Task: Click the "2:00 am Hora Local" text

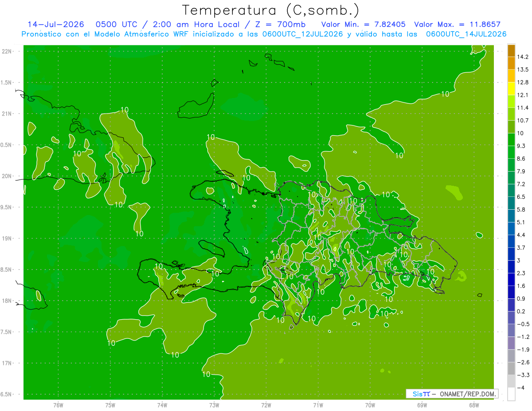Action: point(197,24)
